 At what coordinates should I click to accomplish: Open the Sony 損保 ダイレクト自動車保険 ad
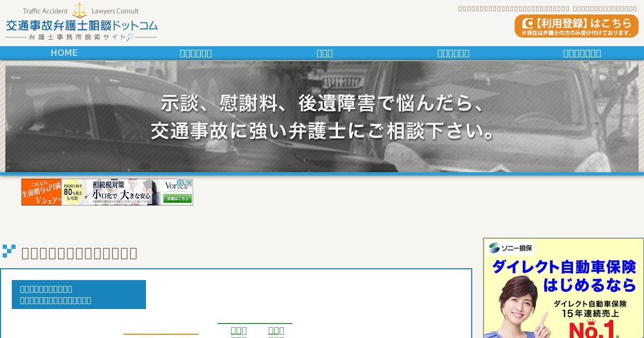tap(563, 288)
